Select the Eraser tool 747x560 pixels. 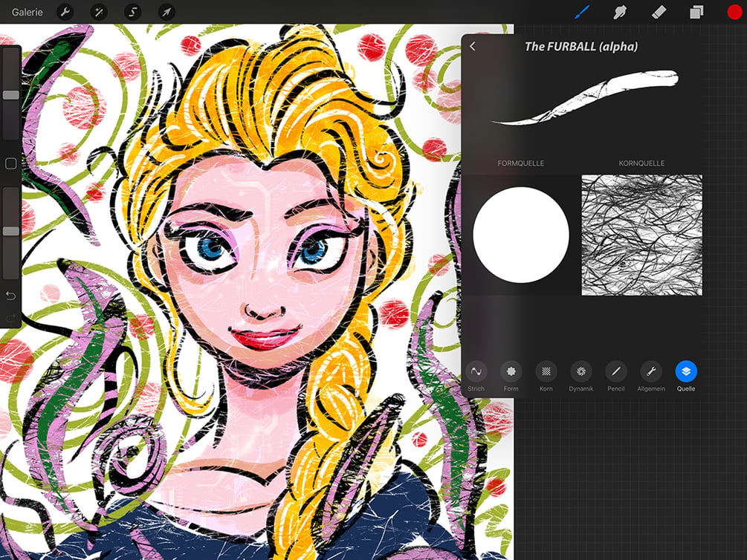point(659,12)
